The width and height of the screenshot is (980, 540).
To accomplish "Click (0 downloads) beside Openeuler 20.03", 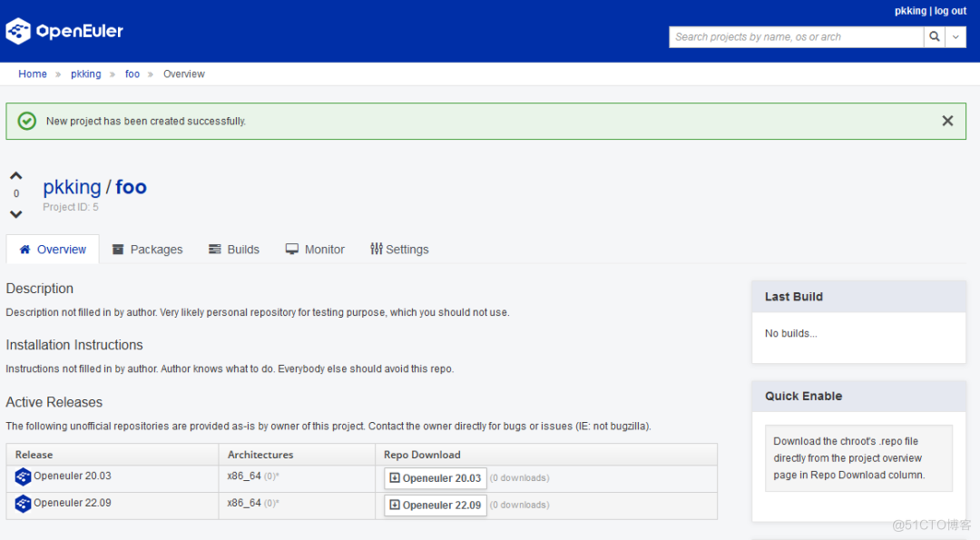I will coord(519,477).
